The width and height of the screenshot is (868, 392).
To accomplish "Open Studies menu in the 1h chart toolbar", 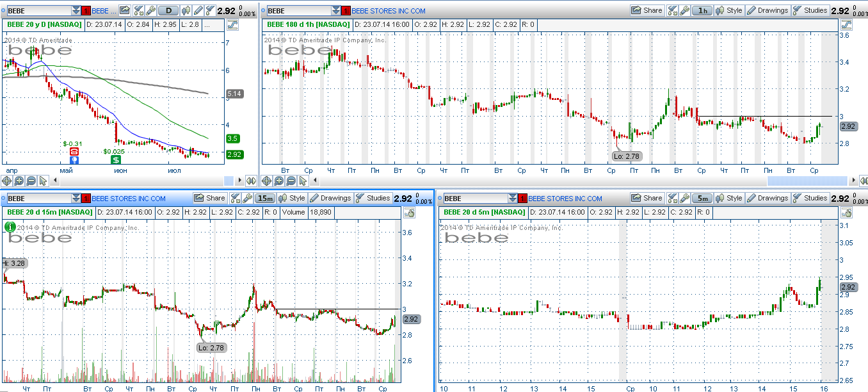I will click(810, 10).
